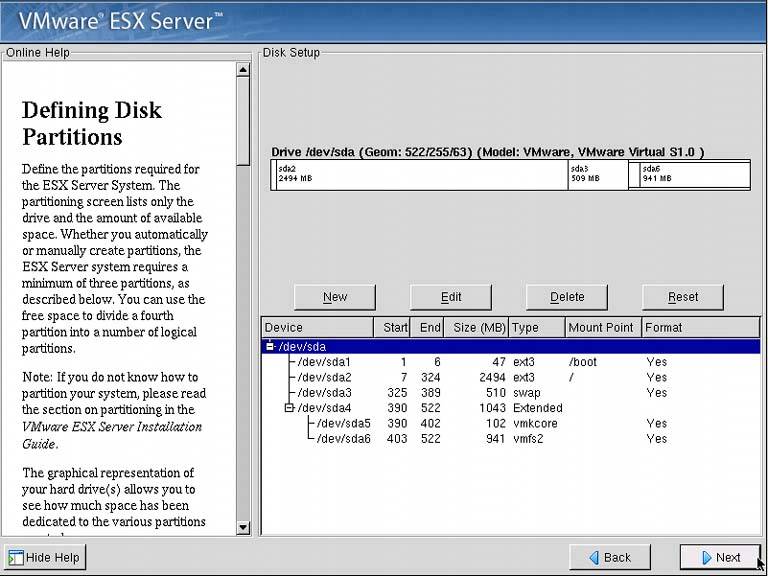Viewport: 768px width, 576px height.
Task: Click the swap type cell
Action: pyautogui.click(x=527, y=393)
